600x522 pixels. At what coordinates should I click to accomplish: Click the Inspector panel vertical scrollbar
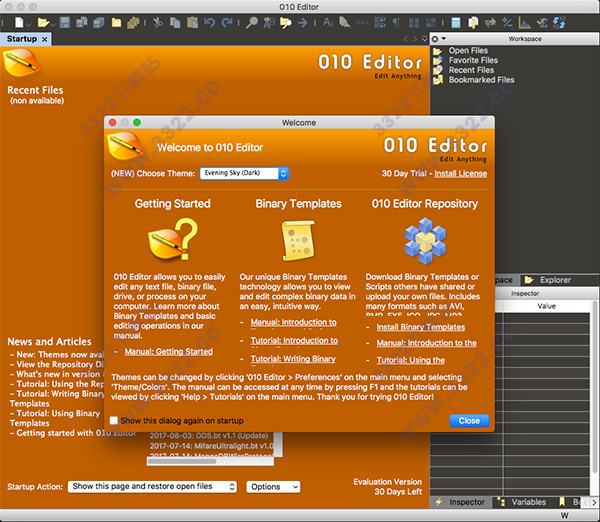(595, 398)
